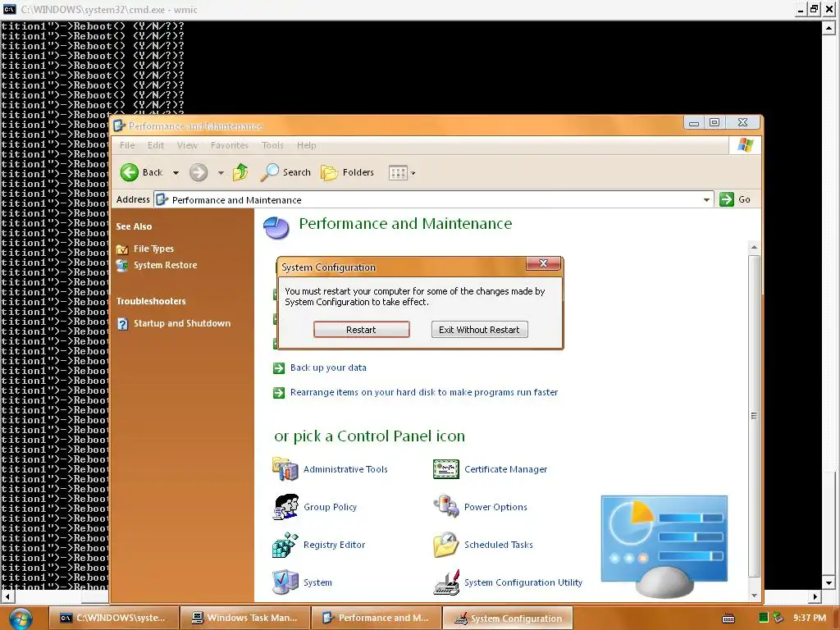The height and width of the screenshot is (630, 840).
Task: Click the Administrative Tools icon
Action: 285,469
